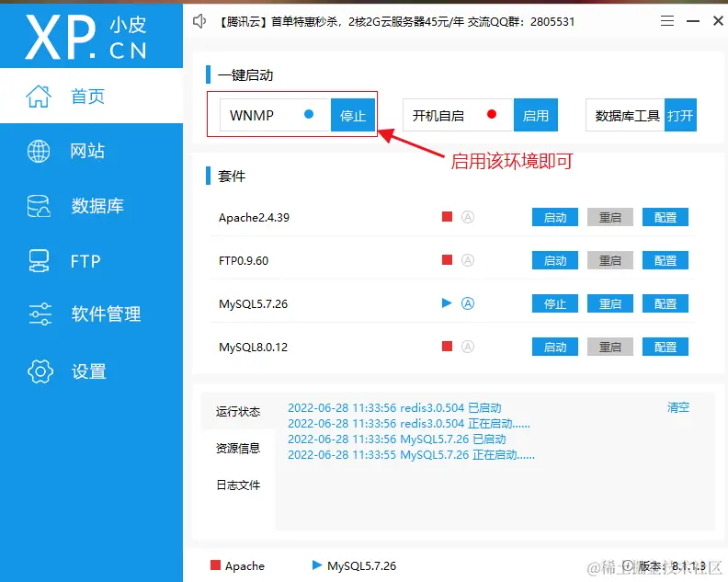Click the 数据库工具 label

(627, 116)
